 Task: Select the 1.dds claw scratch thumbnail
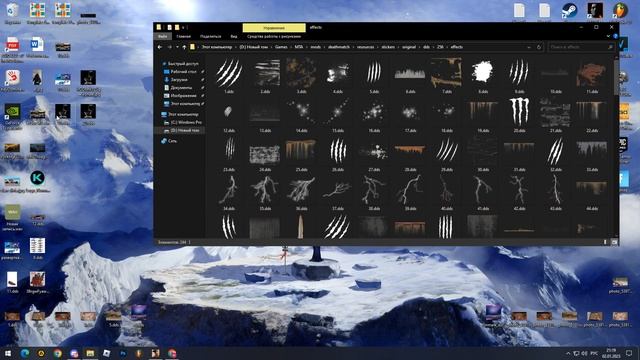pos(229,73)
